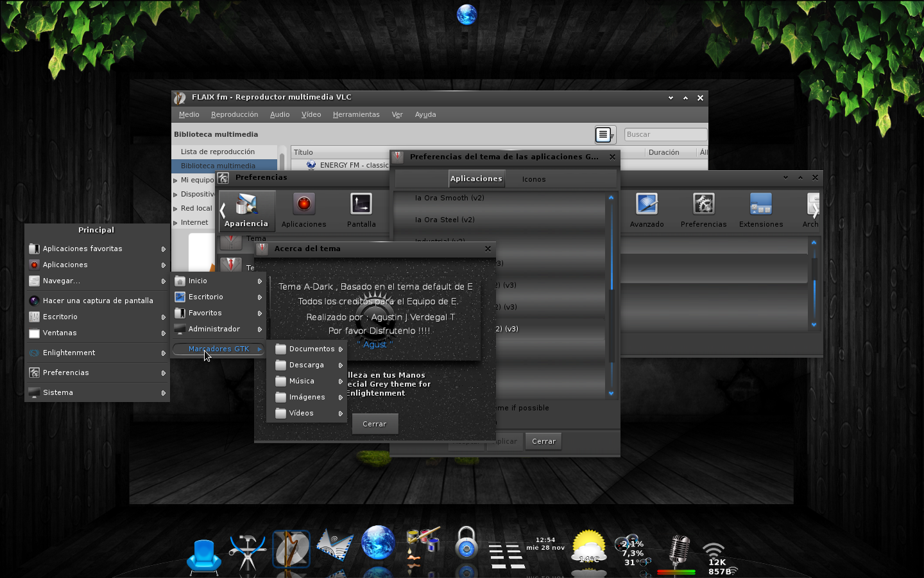Viewport: 924px width, 578px height.
Task: Click padlock icon in dock
Action: (x=466, y=543)
